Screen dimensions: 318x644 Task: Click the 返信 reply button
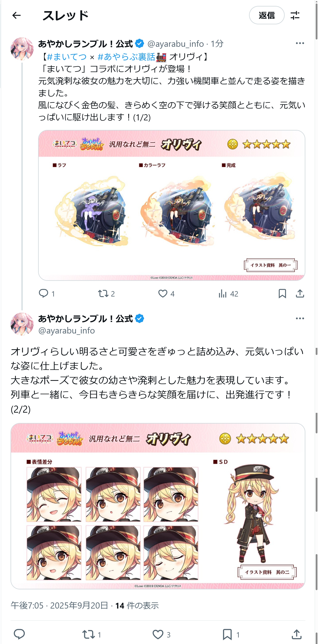pos(266,15)
